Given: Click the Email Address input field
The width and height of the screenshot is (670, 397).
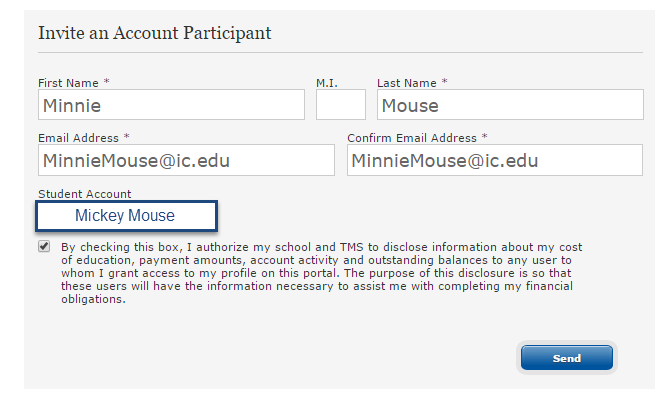Looking at the screenshot, I should tap(186, 160).
